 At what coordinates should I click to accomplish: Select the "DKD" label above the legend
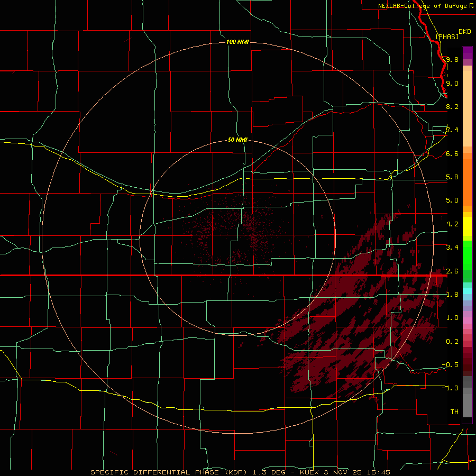click(x=465, y=32)
